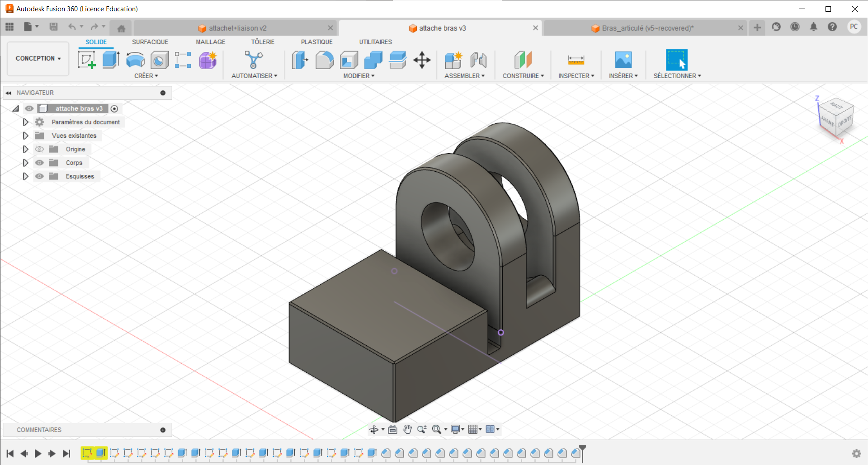Switch to the Surfacique tab

coord(150,42)
